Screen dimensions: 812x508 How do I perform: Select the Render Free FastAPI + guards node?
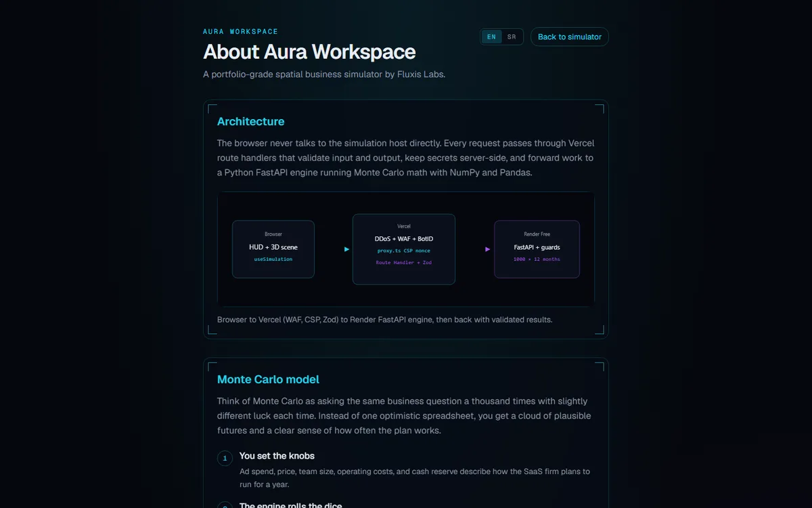pyautogui.click(x=537, y=249)
